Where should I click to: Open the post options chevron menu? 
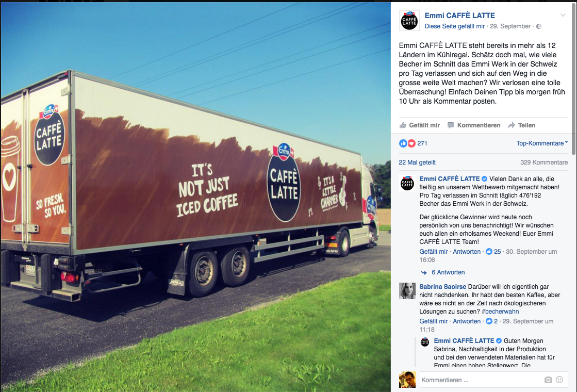click(563, 15)
